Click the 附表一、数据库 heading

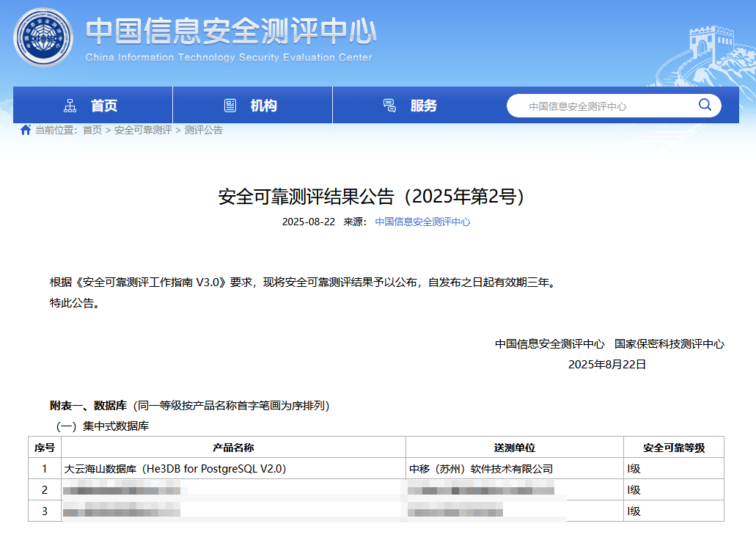pos(88,406)
